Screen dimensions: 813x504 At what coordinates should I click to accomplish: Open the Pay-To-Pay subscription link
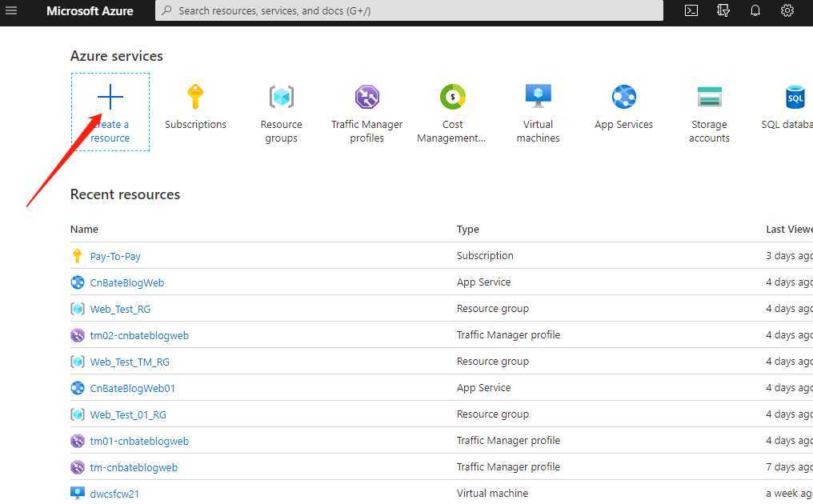tap(115, 256)
